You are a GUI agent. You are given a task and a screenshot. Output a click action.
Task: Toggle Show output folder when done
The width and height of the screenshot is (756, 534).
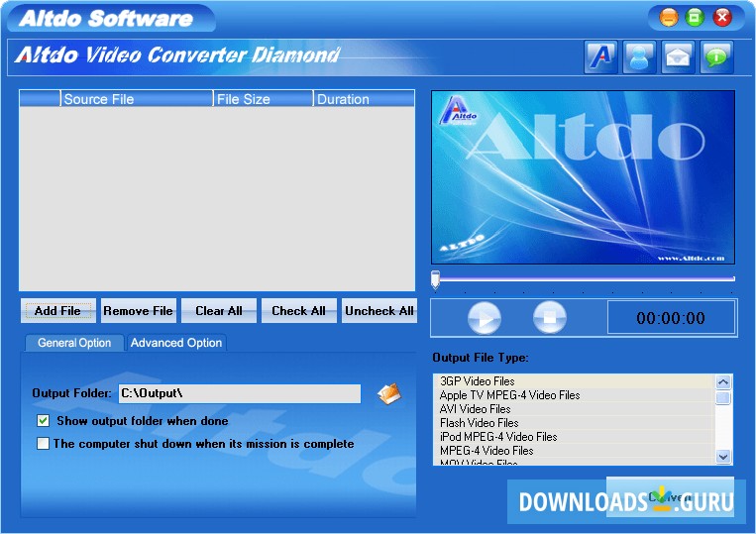coord(43,421)
